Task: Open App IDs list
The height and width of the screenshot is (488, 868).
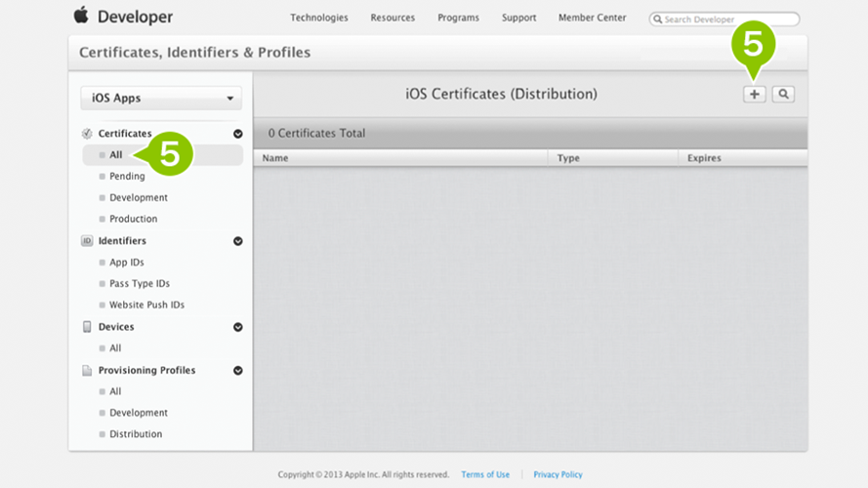Action: (126, 263)
